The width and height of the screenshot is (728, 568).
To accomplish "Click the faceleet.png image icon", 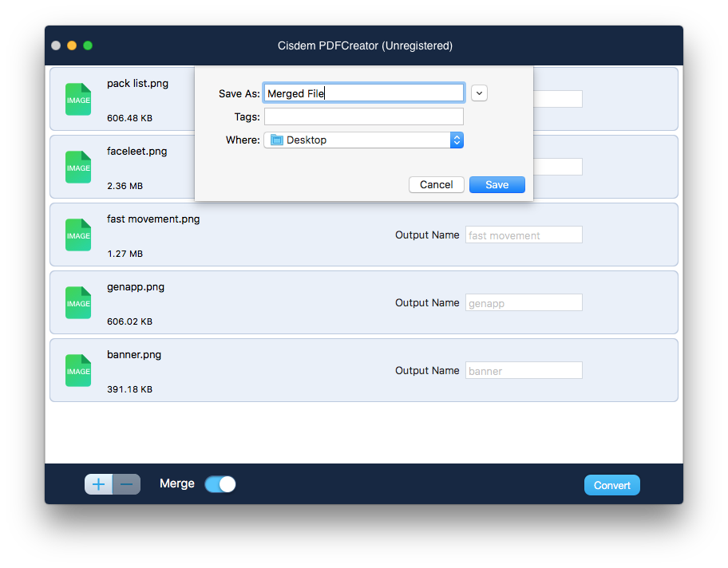I will coord(78,168).
